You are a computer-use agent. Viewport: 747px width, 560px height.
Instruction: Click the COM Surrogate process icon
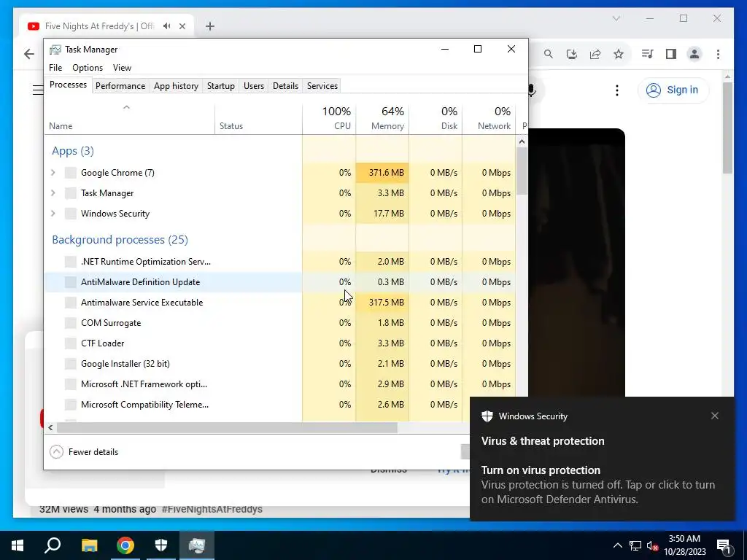[x=71, y=323]
